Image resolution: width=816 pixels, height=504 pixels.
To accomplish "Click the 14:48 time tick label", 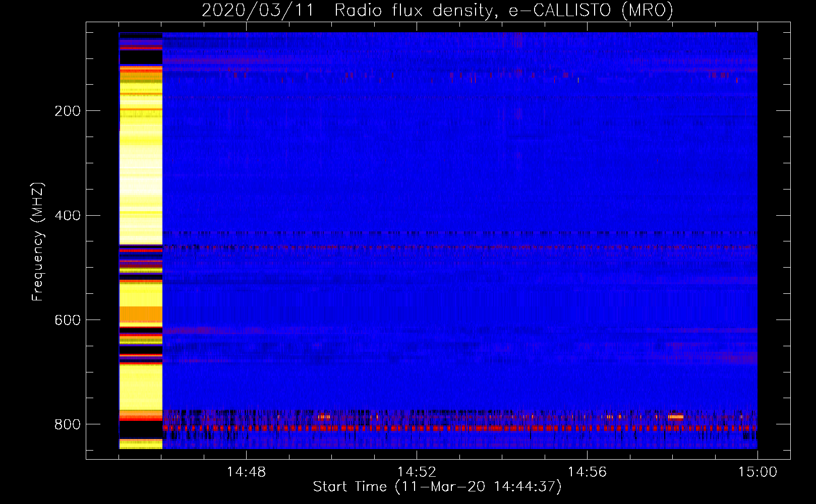I will tap(246, 472).
